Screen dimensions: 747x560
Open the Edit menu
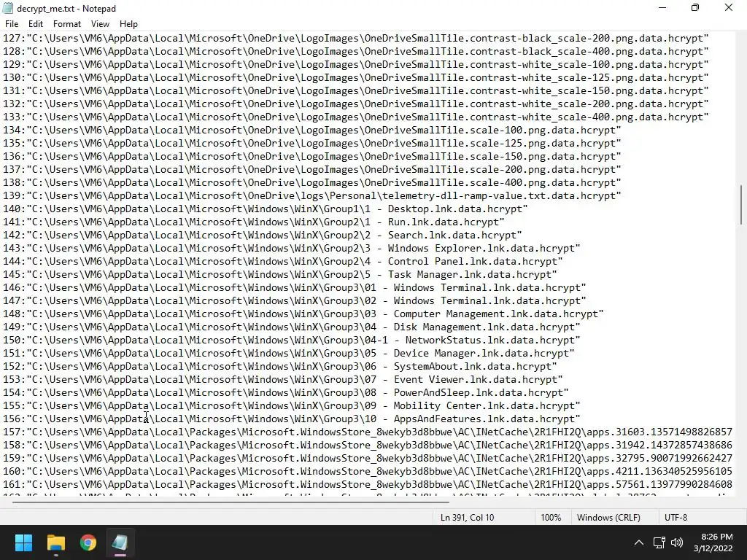(x=36, y=24)
